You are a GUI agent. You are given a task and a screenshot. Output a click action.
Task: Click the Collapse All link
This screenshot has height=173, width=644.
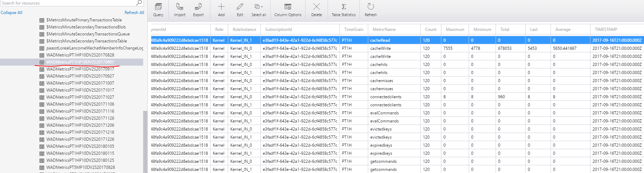(x=12, y=13)
